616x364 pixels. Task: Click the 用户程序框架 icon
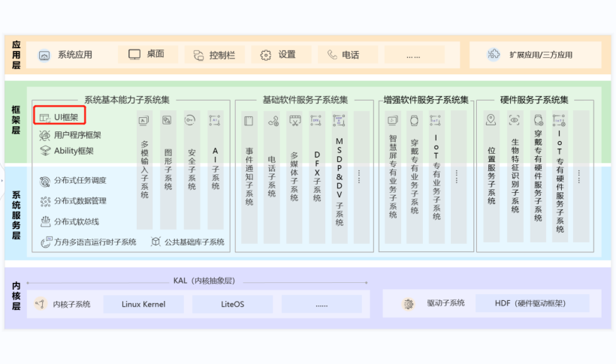pos(45,136)
